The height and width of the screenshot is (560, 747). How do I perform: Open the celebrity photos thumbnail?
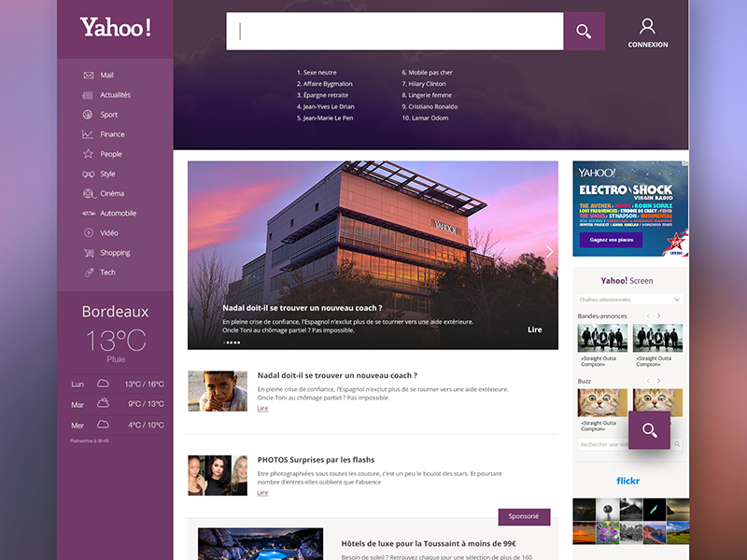point(218,475)
